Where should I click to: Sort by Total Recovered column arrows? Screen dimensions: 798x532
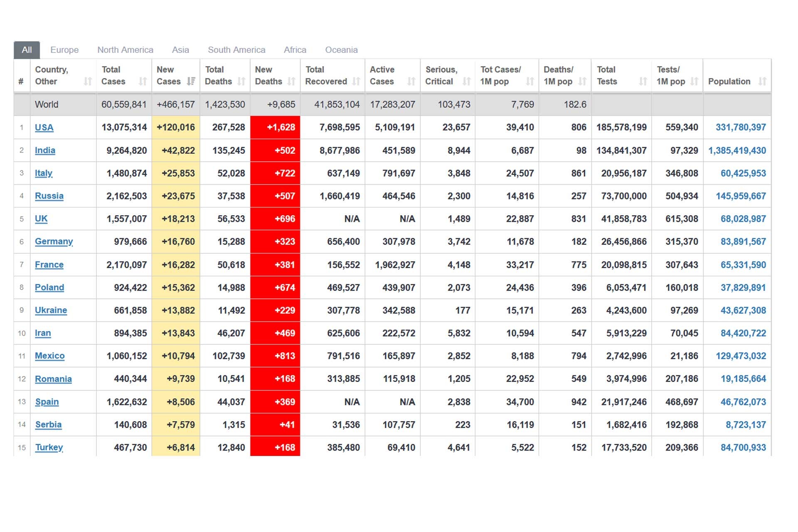pos(356,81)
